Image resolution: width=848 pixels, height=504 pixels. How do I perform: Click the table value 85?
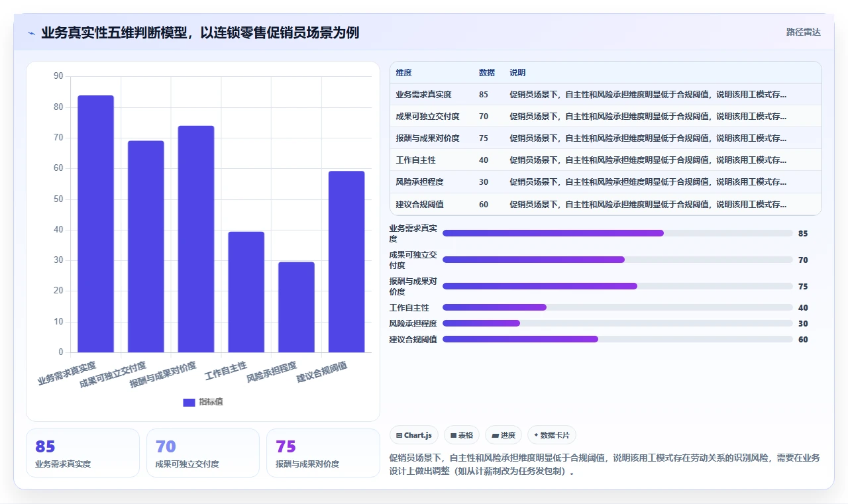click(x=484, y=95)
